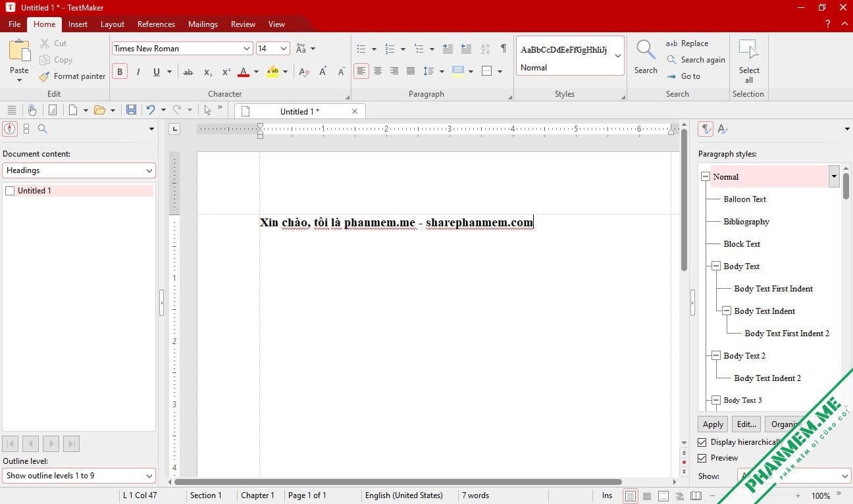Open Show outline levels dropdown

click(x=79, y=476)
